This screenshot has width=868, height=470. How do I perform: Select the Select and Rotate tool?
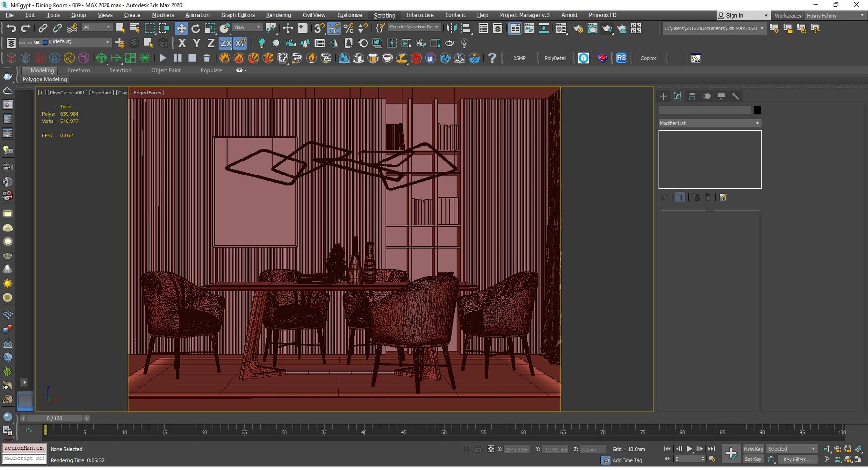click(196, 28)
